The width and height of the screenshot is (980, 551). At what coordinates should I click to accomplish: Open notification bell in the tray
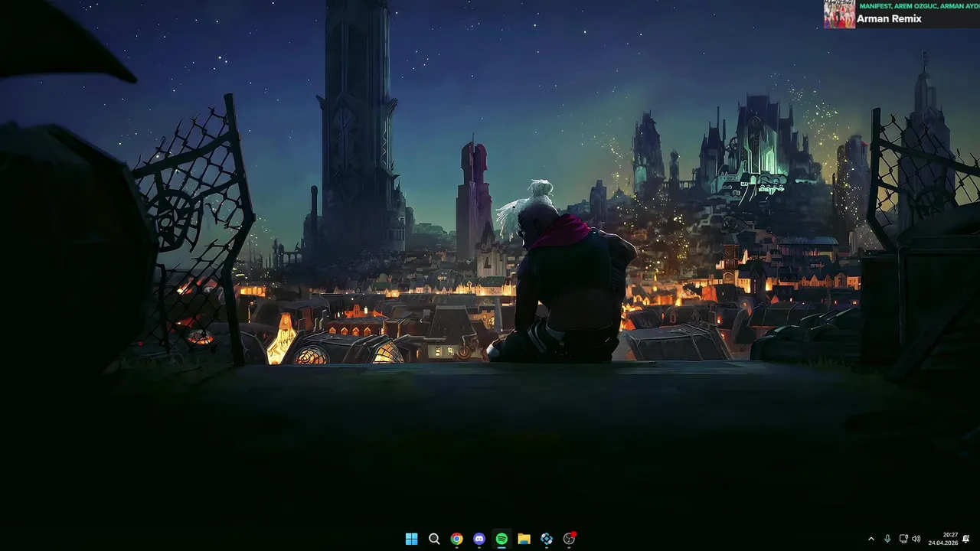click(x=966, y=539)
